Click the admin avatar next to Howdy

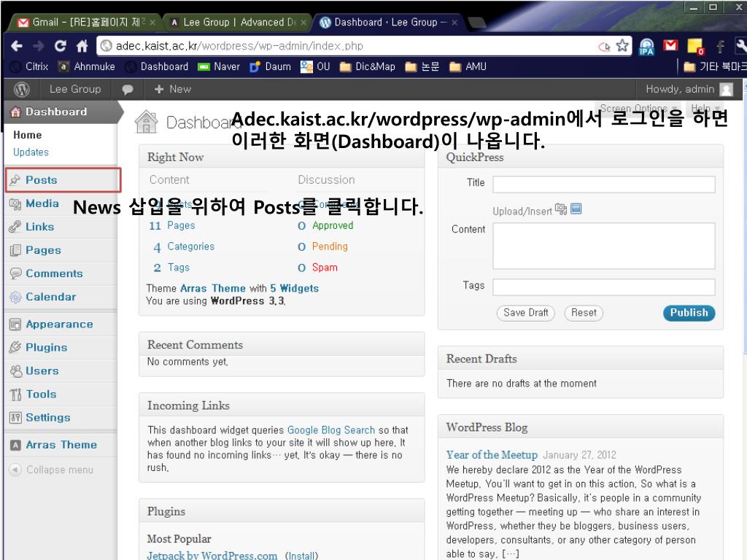(726, 89)
